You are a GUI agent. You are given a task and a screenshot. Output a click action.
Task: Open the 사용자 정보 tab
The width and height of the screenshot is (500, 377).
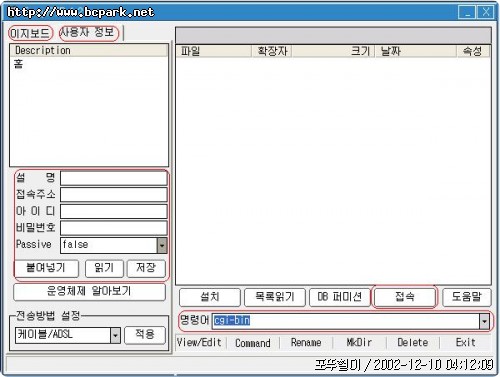[x=89, y=33]
